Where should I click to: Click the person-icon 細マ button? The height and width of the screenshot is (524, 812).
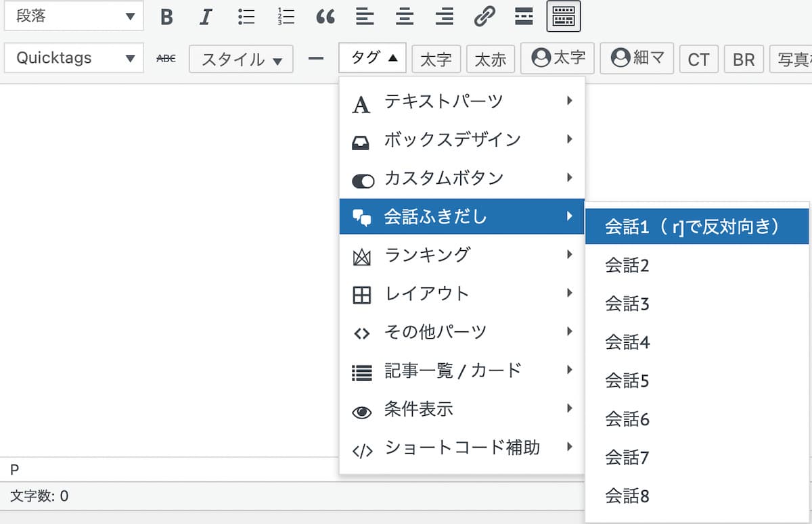tap(637, 58)
